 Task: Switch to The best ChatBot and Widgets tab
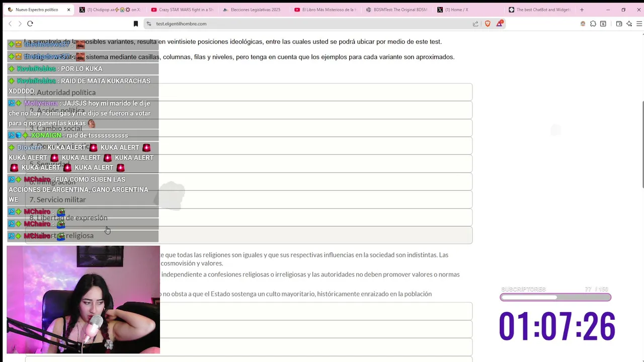(x=540, y=10)
